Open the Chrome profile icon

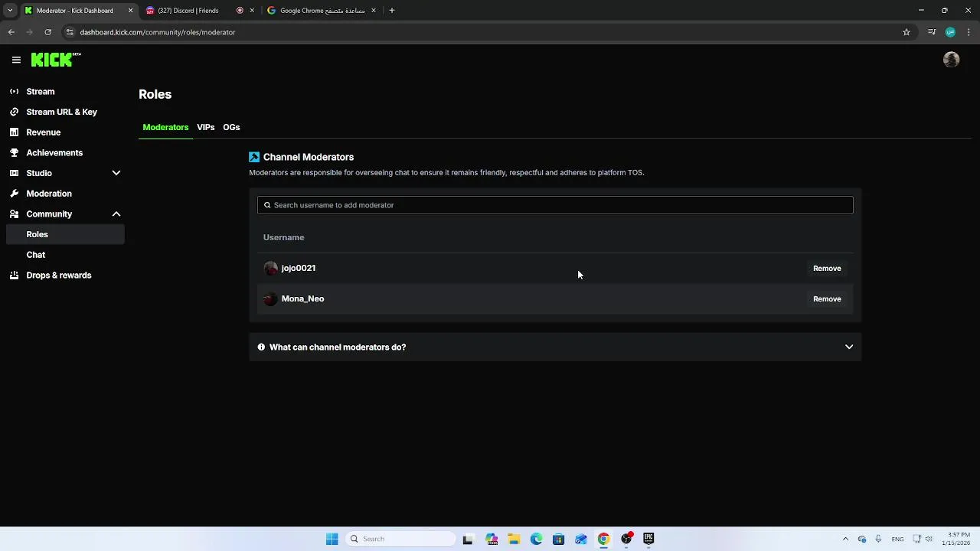click(x=950, y=32)
